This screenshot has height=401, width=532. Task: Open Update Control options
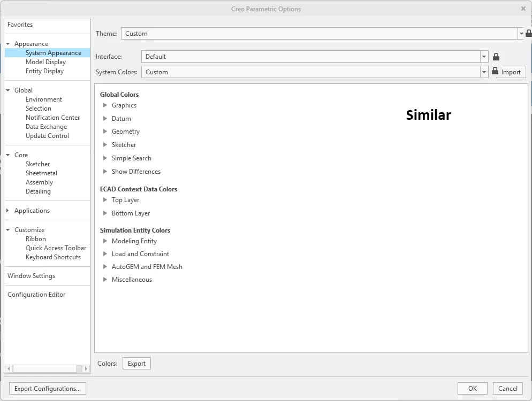tap(47, 136)
